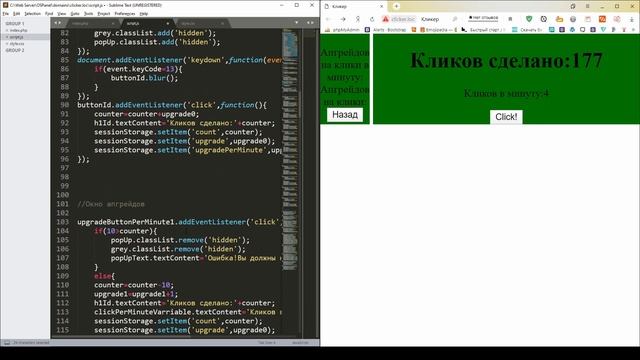Image resolution: width=640 pixels, height=360 pixels.
Task: Click the clicker.loc address field
Action: point(403,19)
